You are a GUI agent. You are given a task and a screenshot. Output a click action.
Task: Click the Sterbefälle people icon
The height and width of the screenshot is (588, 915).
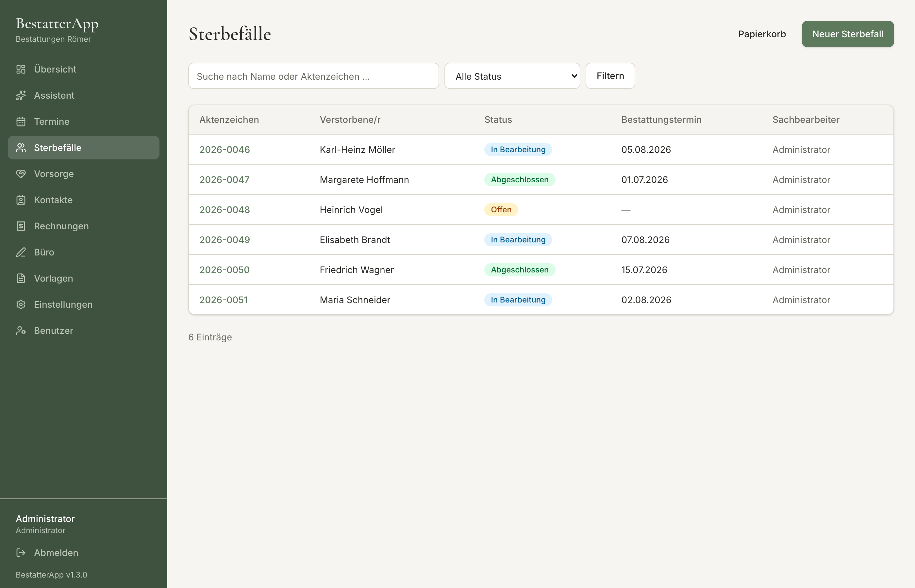tap(21, 148)
